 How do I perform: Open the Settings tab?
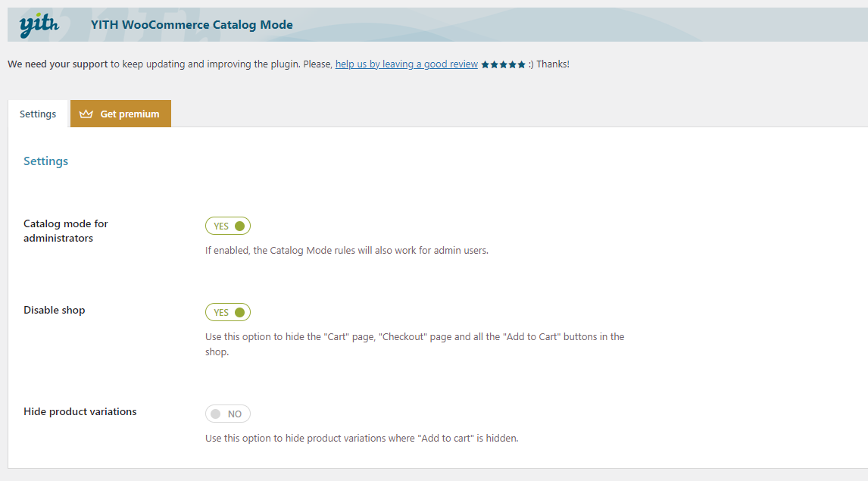coord(38,114)
